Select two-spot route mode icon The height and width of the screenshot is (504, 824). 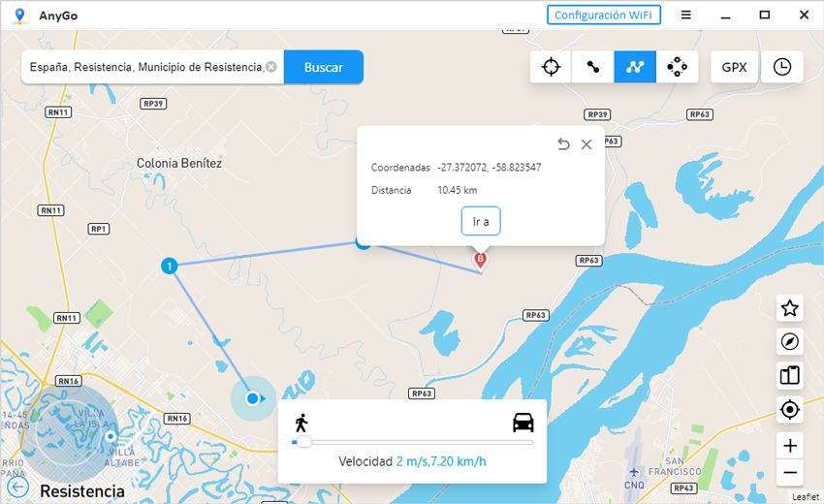[592, 67]
